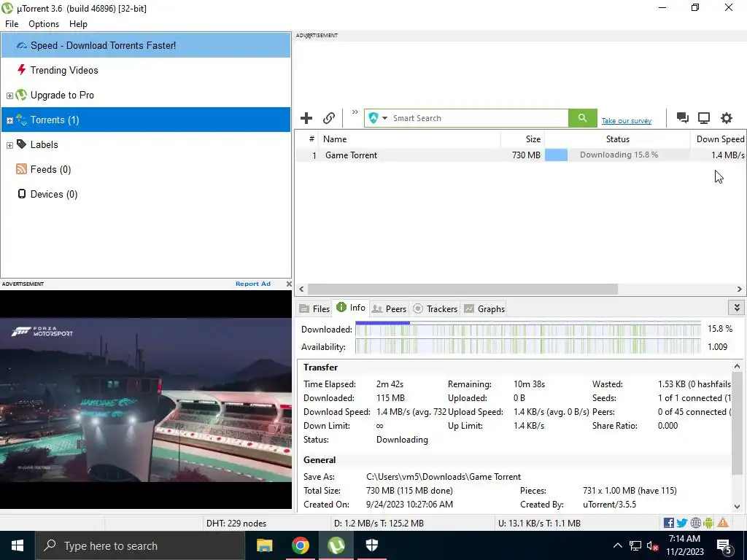This screenshot has height=560, width=747.
Task: Open the Help menu
Action: (x=78, y=24)
